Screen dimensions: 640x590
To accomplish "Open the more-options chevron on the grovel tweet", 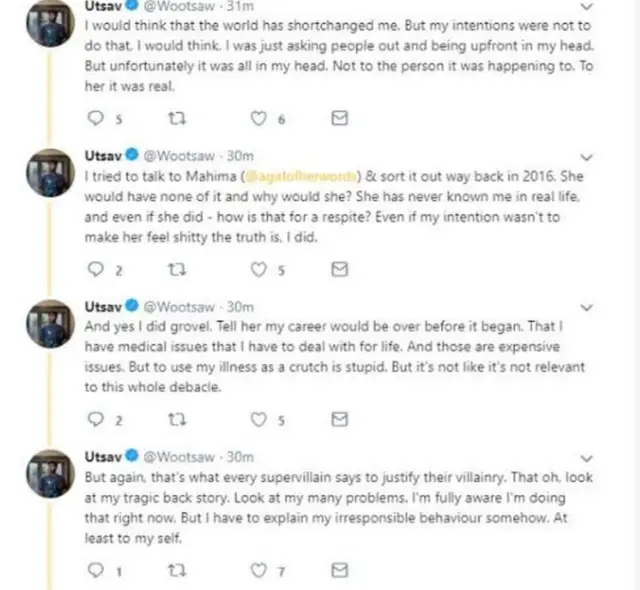I will (x=587, y=307).
